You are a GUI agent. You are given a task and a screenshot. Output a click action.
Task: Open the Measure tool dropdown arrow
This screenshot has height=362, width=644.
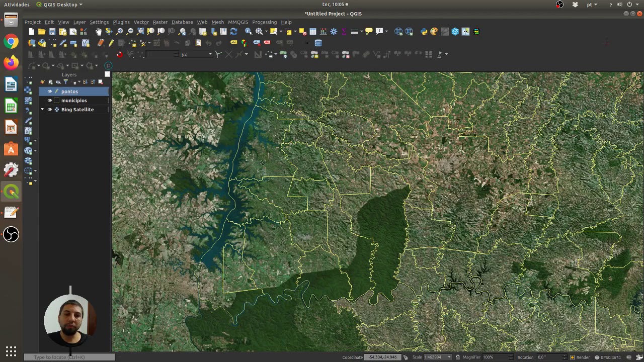pyautogui.click(x=362, y=31)
